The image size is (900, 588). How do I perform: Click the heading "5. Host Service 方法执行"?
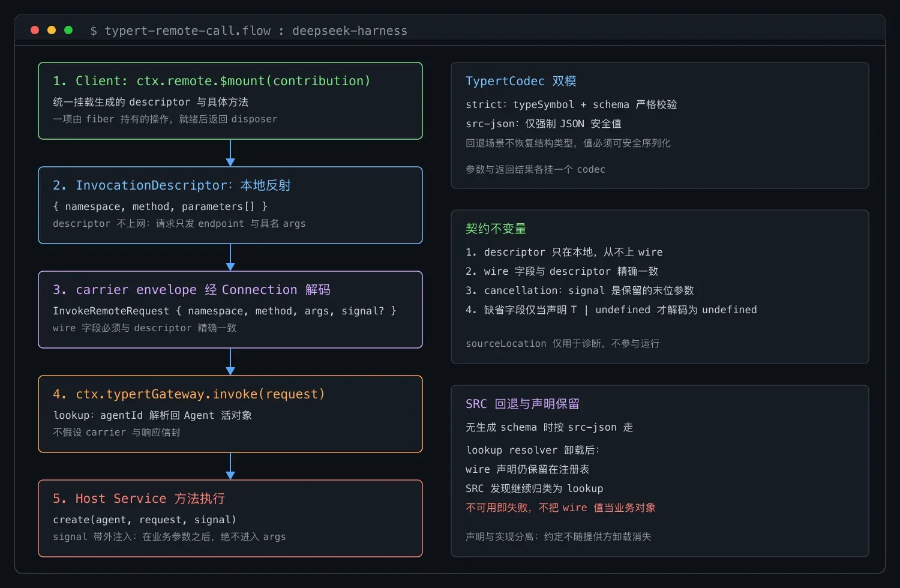[139, 499]
